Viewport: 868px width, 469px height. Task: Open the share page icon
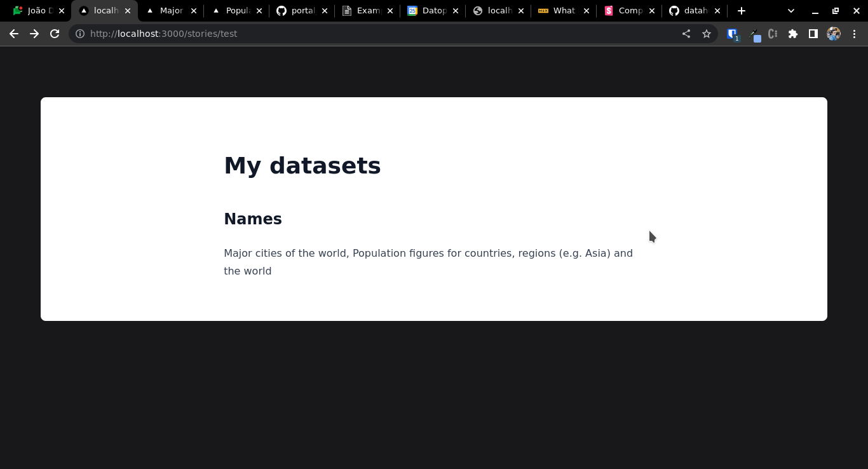pyautogui.click(x=686, y=34)
